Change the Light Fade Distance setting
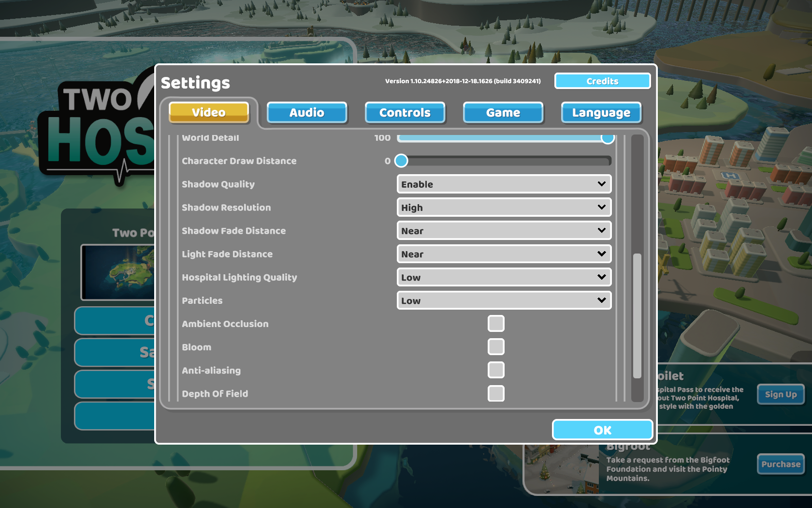This screenshot has width=812, height=508. click(504, 254)
